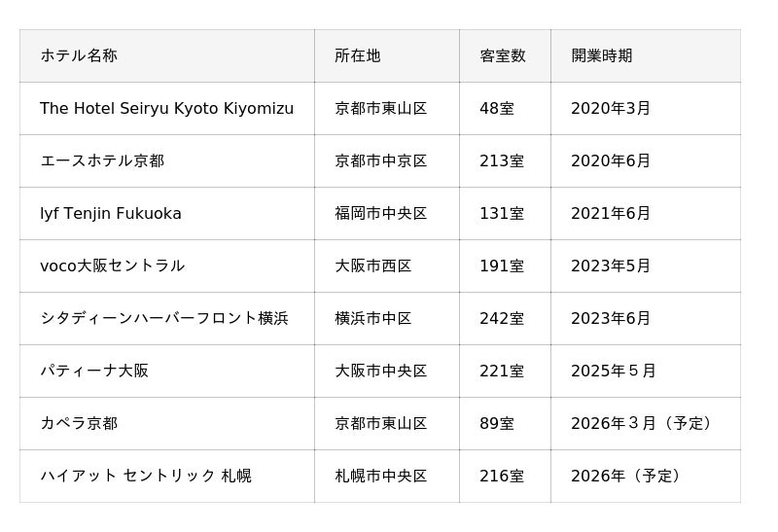Screen dimensions: 778x532
Task: Select the 2023年5月 opening date cell
Action: pos(610,266)
